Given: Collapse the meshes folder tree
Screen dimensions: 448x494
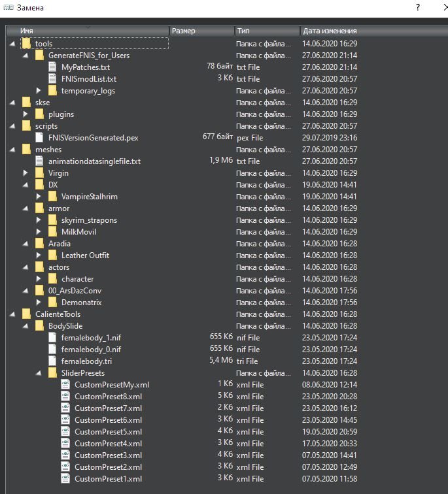Looking at the screenshot, I should (x=12, y=150).
